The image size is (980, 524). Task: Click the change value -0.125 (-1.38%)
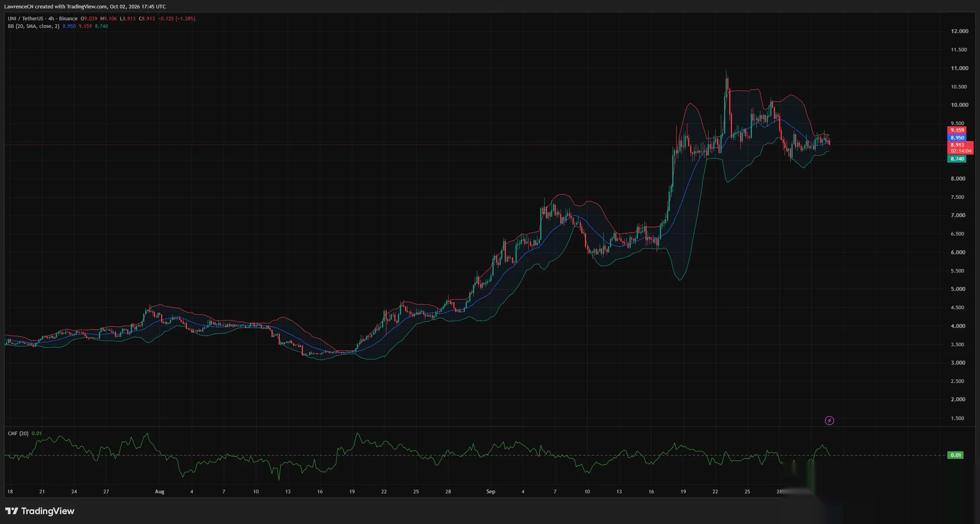pyautogui.click(x=177, y=18)
